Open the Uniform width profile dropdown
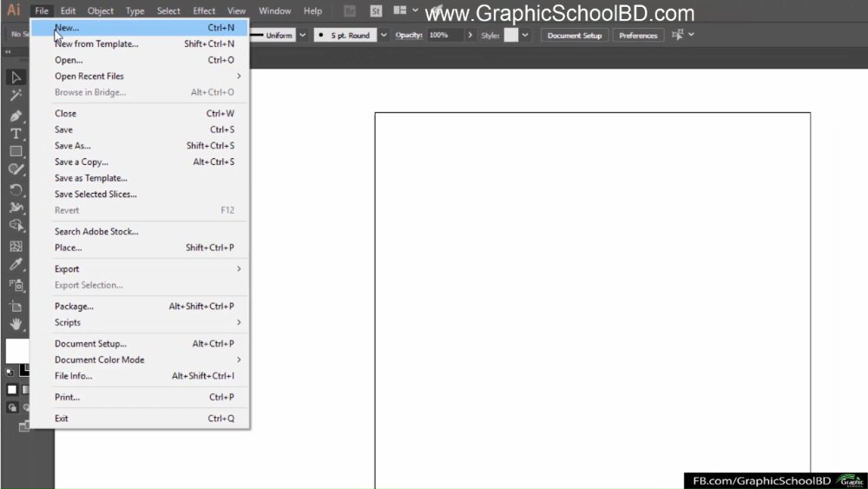This screenshot has width=868, height=489. click(303, 35)
